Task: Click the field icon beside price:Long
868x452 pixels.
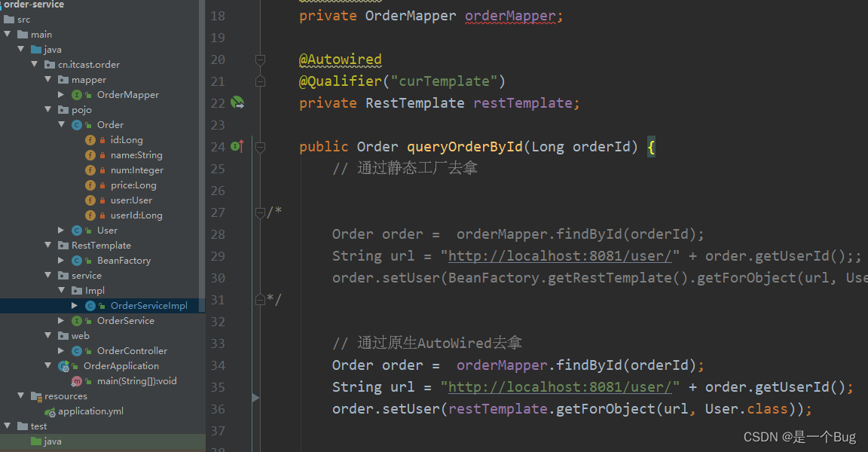Action: coord(90,185)
